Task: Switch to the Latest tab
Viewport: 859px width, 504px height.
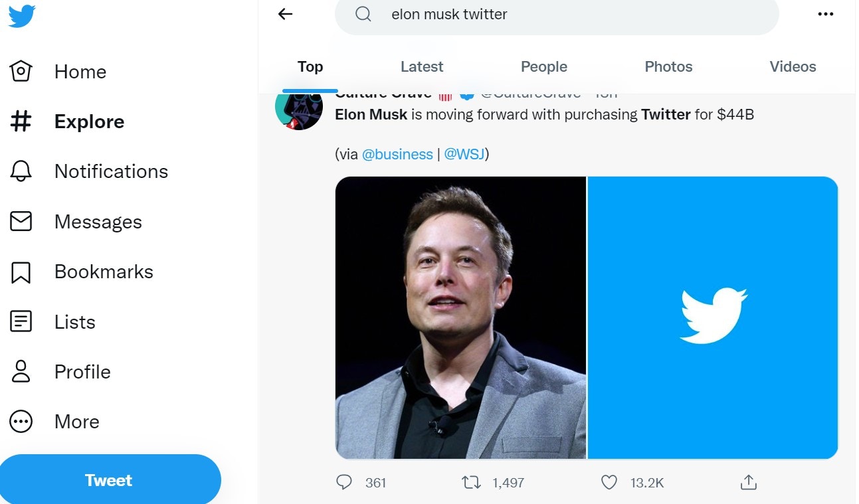Action: pyautogui.click(x=422, y=66)
